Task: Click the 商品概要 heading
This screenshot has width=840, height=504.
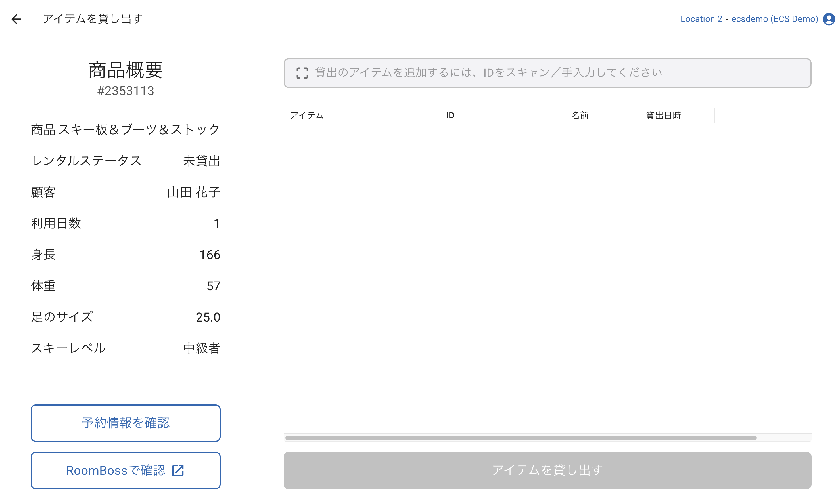Action: point(126,70)
